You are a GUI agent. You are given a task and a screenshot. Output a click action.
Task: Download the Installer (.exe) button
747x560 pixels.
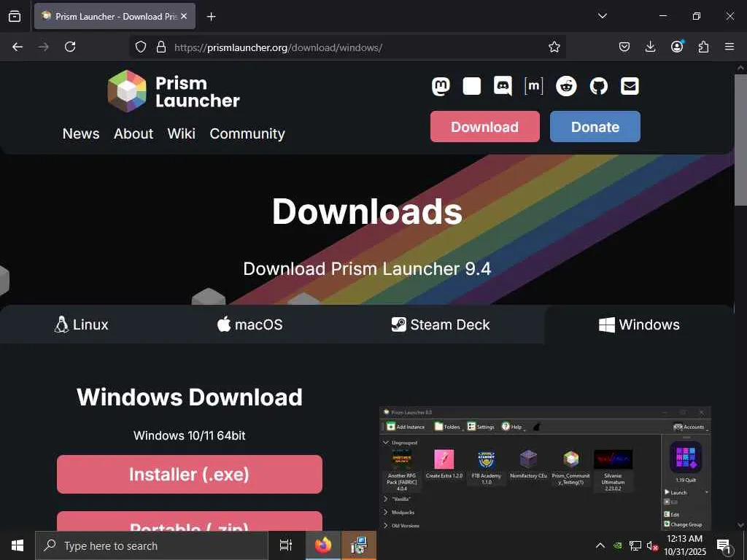point(190,474)
